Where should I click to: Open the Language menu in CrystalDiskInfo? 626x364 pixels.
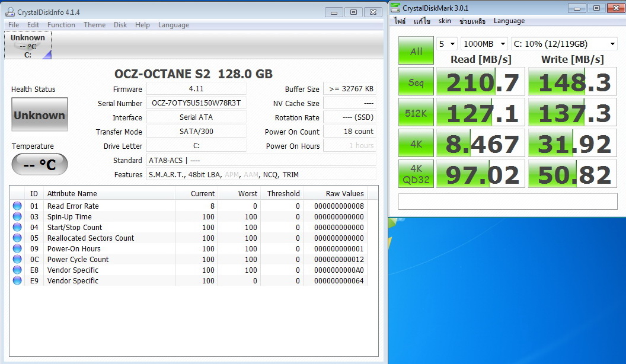tap(174, 25)
